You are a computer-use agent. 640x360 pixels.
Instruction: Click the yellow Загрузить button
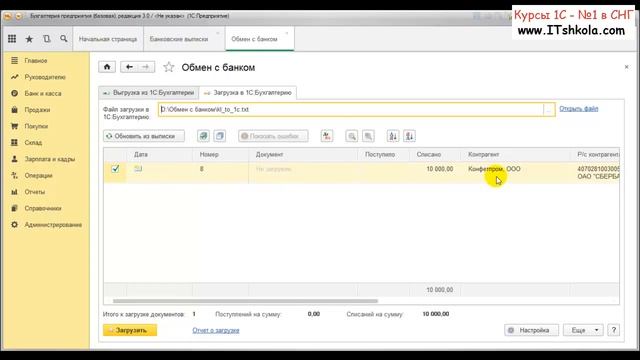coord(130,330)
